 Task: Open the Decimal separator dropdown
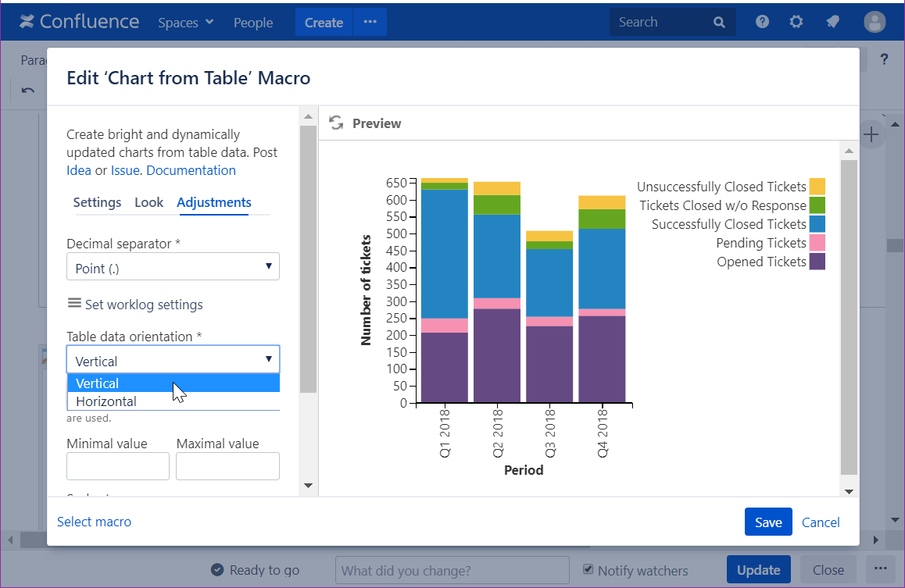point(173,267)
